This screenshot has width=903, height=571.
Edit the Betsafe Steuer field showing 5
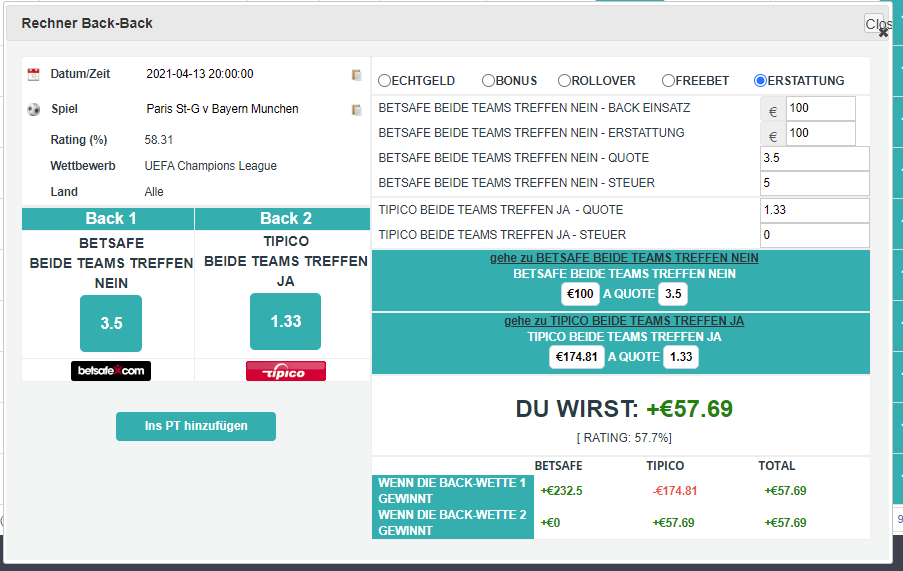814,183
